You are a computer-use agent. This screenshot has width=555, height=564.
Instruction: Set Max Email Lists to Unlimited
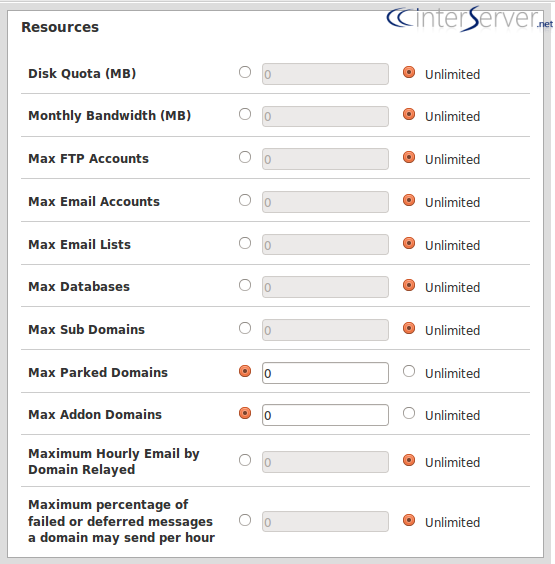(409, 243)
